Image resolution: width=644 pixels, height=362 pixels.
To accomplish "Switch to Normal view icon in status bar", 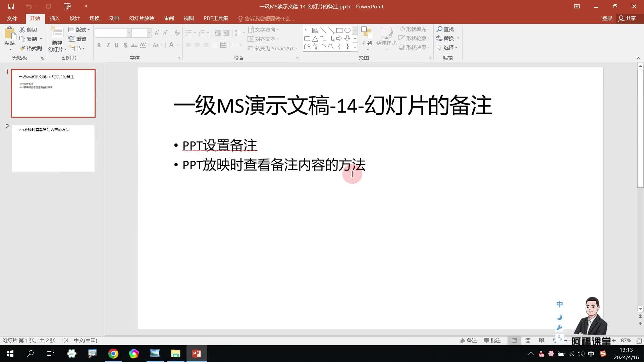I will point(514,341).
